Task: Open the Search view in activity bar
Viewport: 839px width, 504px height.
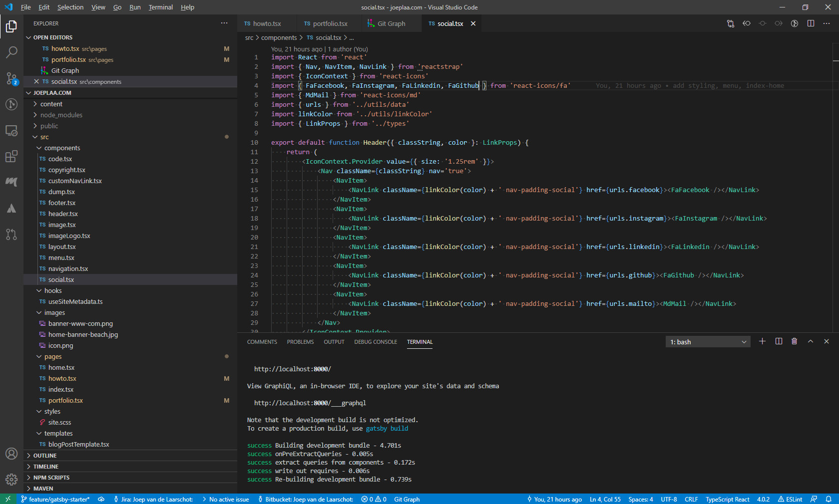Action: (11, 52)
